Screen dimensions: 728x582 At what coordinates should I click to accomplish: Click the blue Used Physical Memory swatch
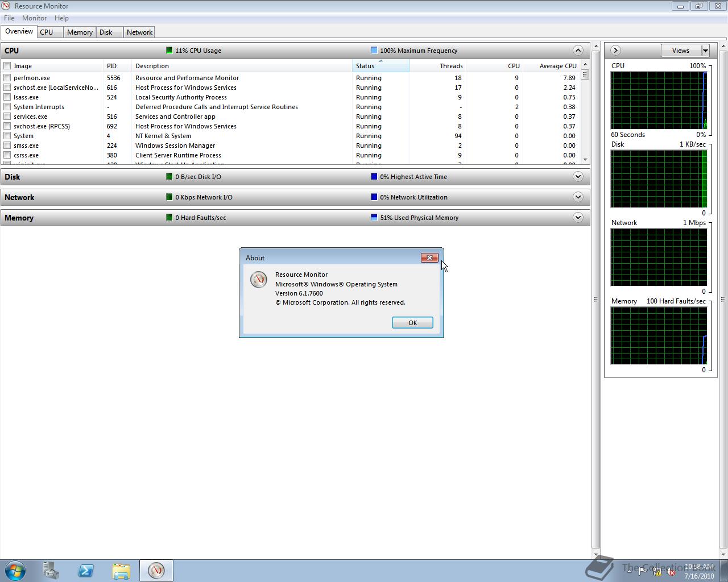tap(374, 217)
